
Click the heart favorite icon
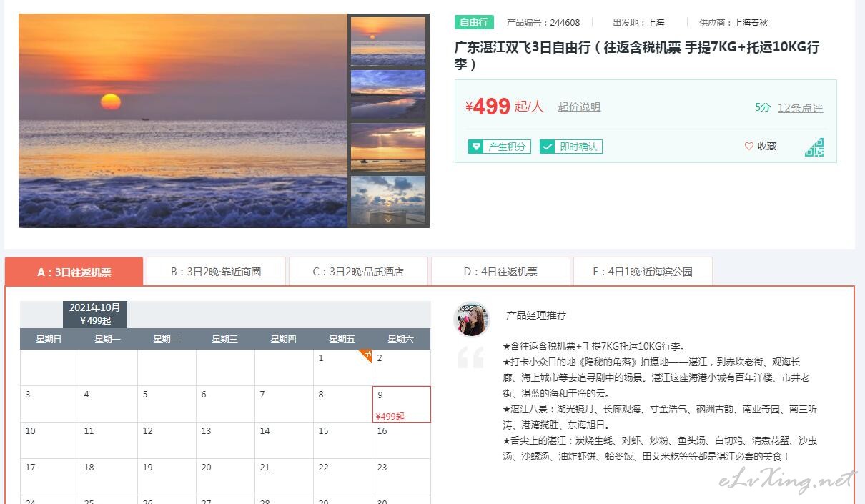pyautogui.click(x=749, y=146)
